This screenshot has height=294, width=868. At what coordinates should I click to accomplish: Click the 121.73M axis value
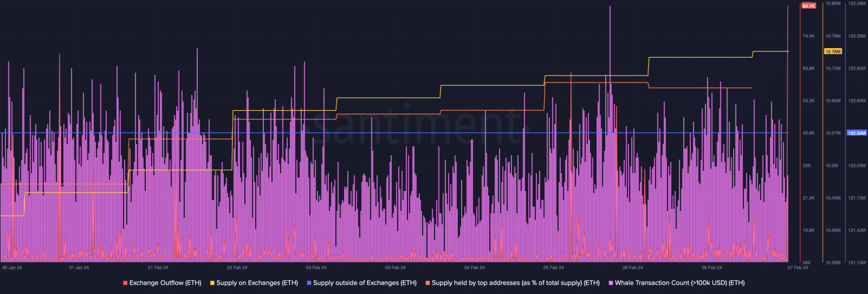tap(857, 198)
